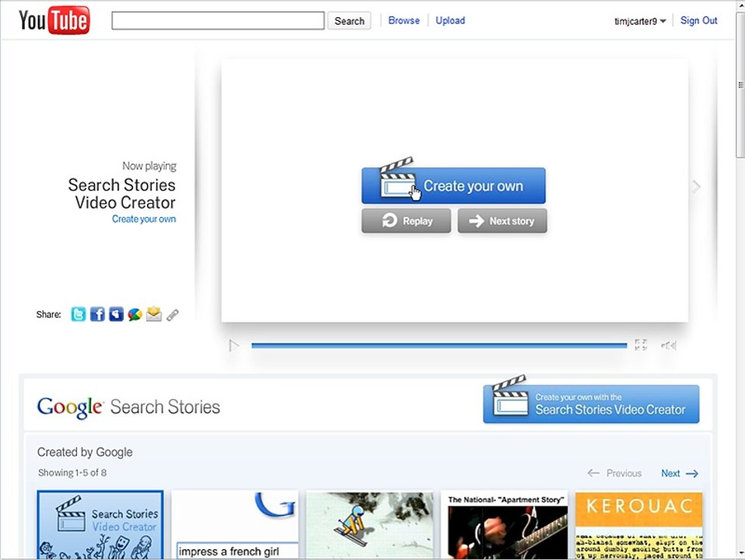Image resolution: width=745 pixels, height=560 pixels.
Task: Enter fullscreen with the expand icon
Action: tap(641, 345)
